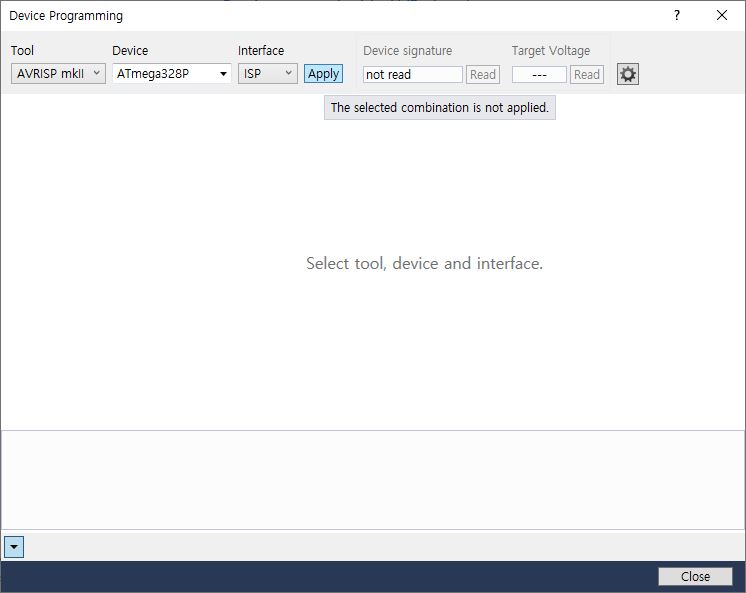
Task: Click the Device signature field 'not read'
Action: coord(412,75)
